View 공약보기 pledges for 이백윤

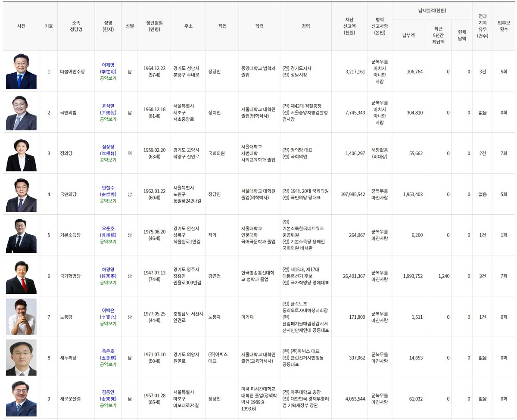point(108,324)
